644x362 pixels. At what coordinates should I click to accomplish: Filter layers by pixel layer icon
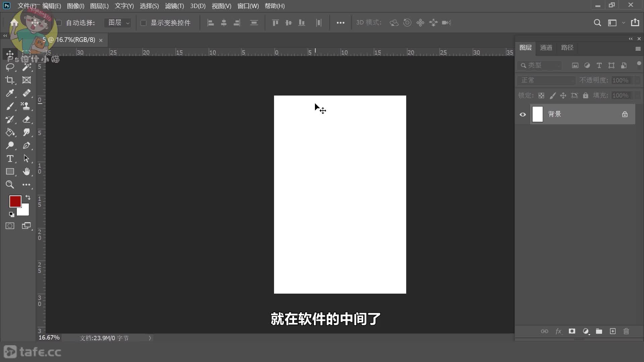[x=575, y=65]
